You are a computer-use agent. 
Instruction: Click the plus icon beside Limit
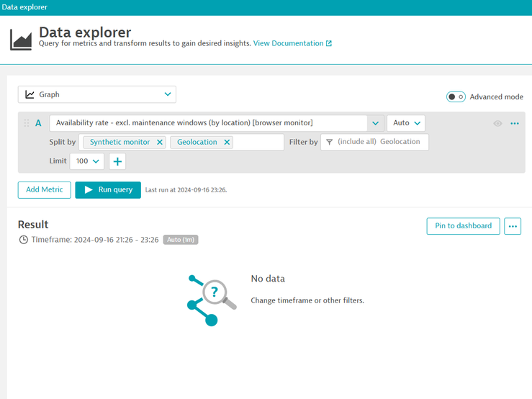117,161
